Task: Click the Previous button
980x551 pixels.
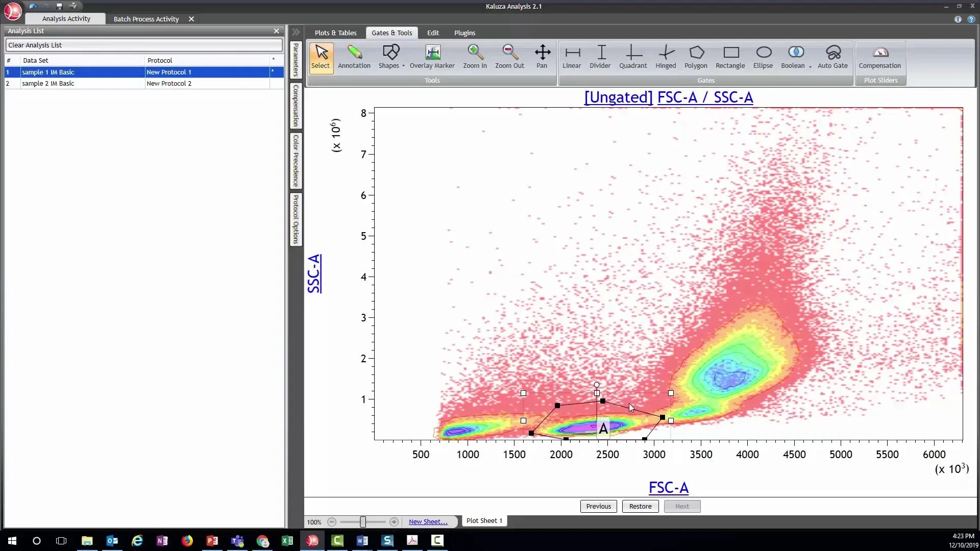Action: coord(598,506)
